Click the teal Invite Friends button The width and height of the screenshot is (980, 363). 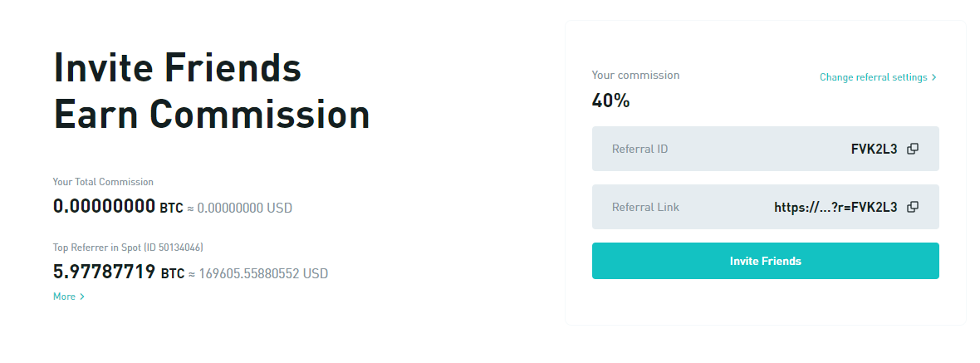click(765, 261)
